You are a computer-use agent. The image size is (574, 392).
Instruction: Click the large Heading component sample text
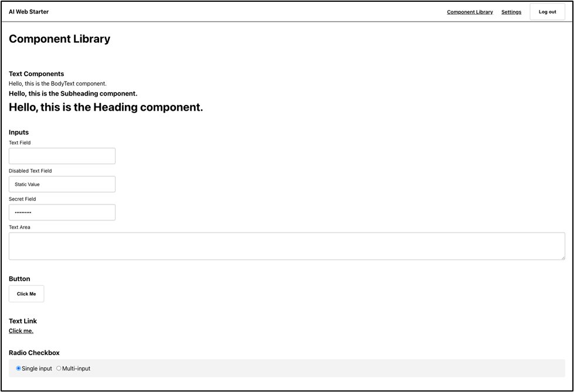pos(106,107)
